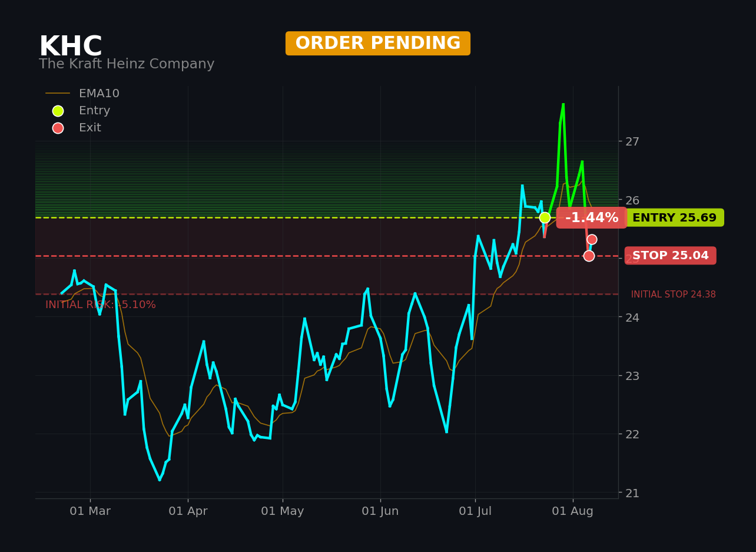Click the '01 Jun' date axis label
Image resolution: width=756 pixels, height=552 pixels.
380,511
